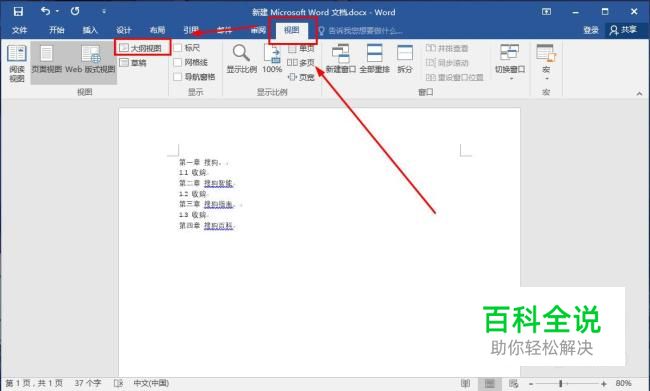
Task: Click 全部重排 arrange all
Action: 374,59
